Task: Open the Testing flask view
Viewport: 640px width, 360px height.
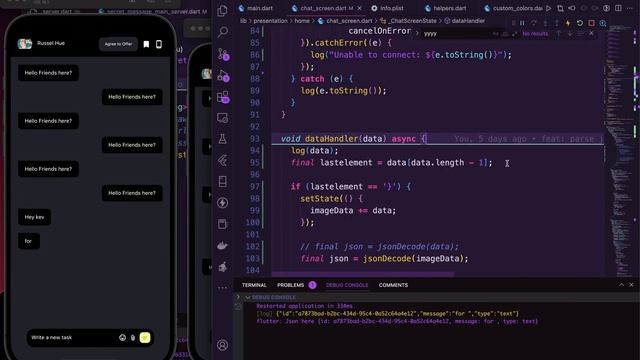Action: point(222,139)
